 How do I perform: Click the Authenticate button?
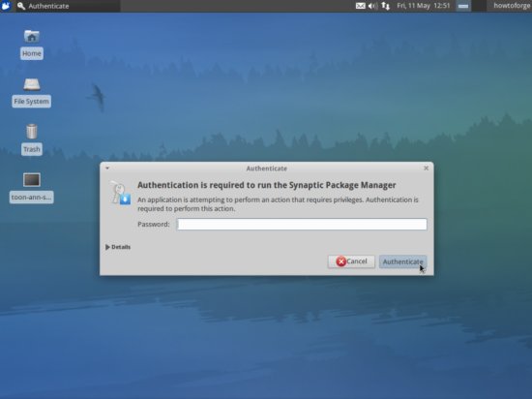tap(402, 261)
